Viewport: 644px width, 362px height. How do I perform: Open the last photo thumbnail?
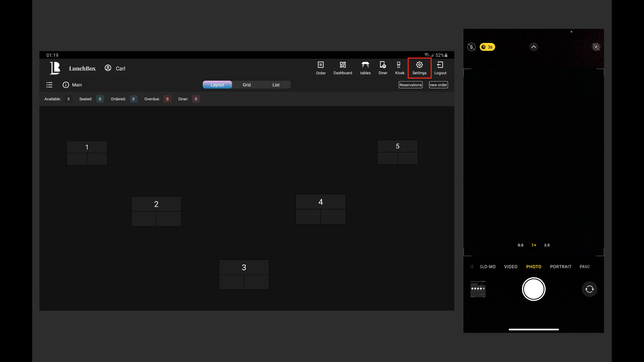pyautogui.click(x=478, y=289)
